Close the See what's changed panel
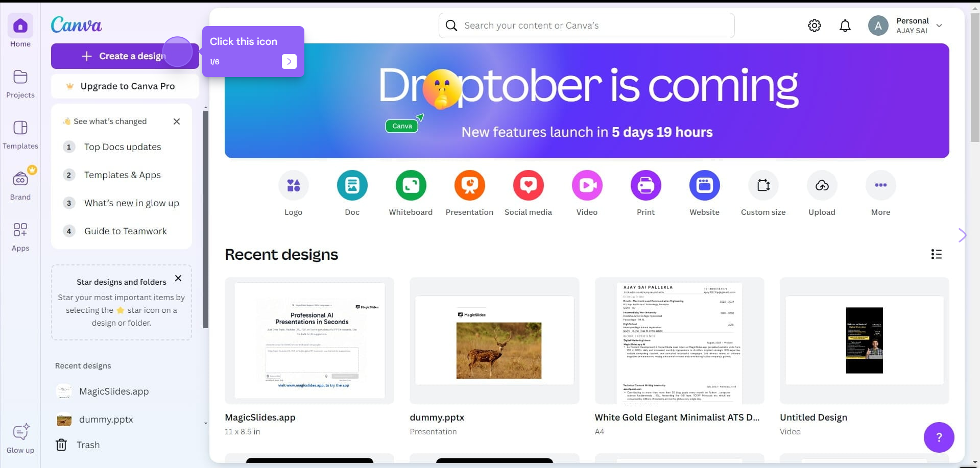 point(177,121)
